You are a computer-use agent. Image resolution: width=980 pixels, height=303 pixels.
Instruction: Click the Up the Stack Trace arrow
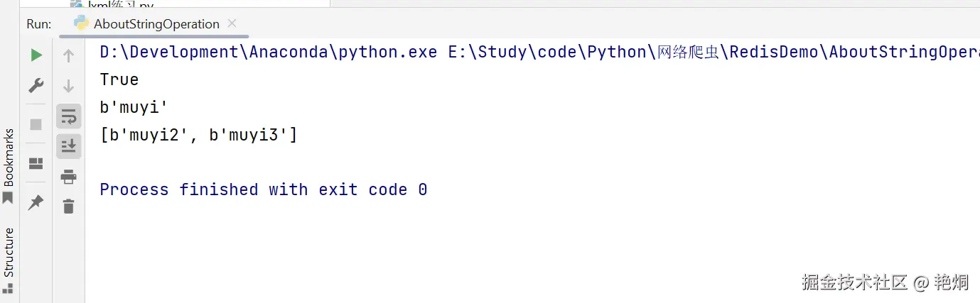click(69, 55)
